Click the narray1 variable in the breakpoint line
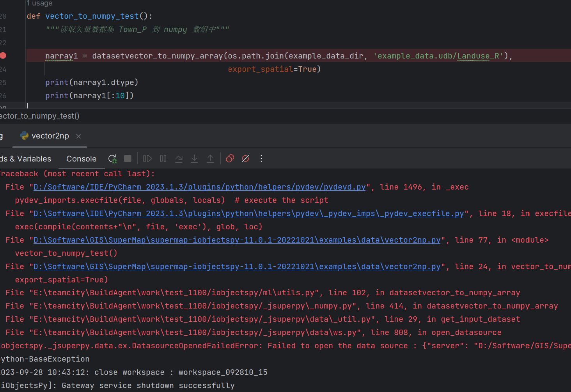 pyautogui.click(x=62, y=56)
